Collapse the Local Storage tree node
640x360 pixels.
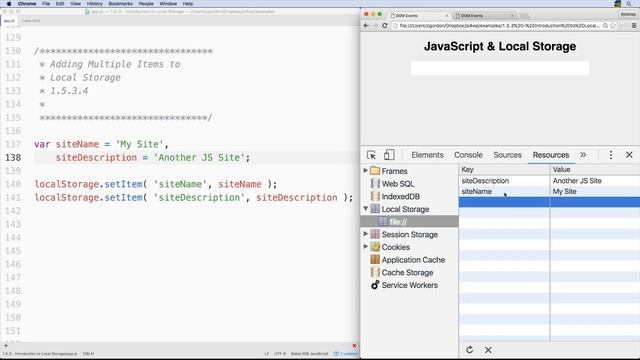[366, 209]
